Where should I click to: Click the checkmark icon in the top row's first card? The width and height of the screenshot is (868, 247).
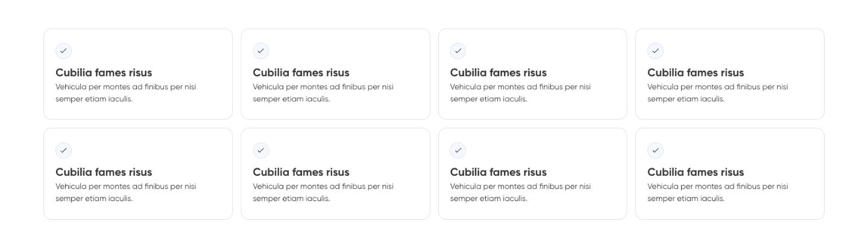[x=63, y=51]
